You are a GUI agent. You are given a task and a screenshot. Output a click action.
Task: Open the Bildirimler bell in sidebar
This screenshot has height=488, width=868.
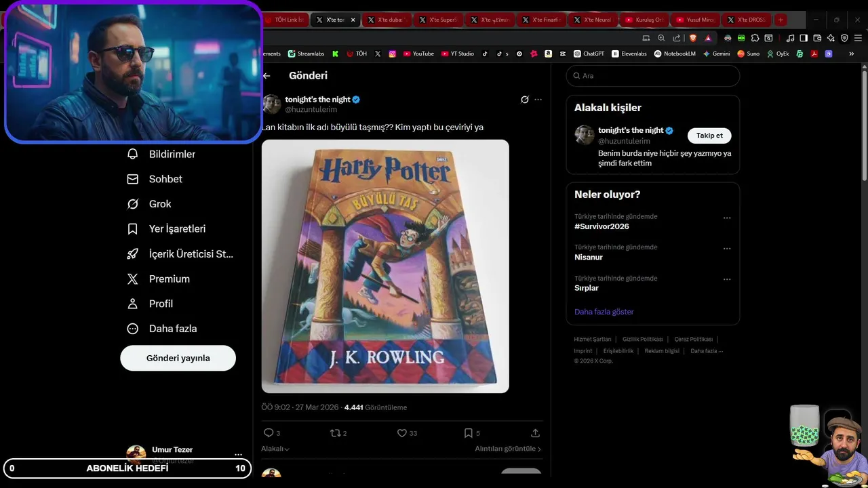[161, 154]
